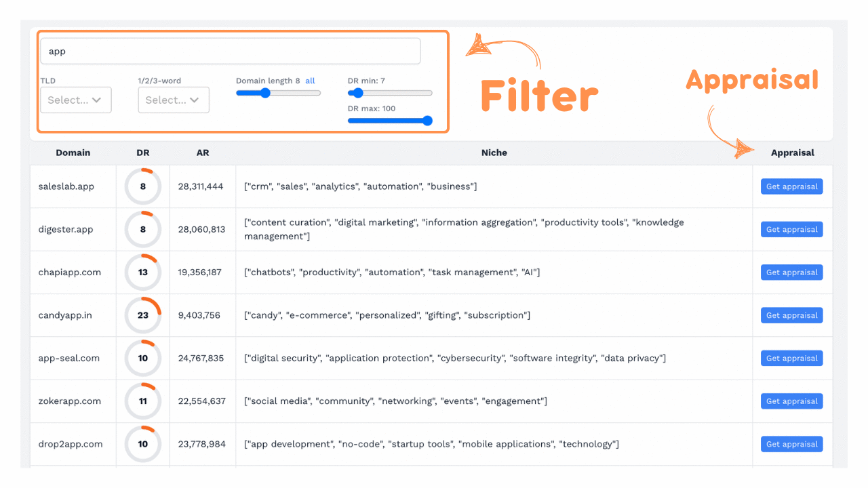868x488 pixels.
Task: Click the niche list starting with "app development"
Action: (431, 444)
